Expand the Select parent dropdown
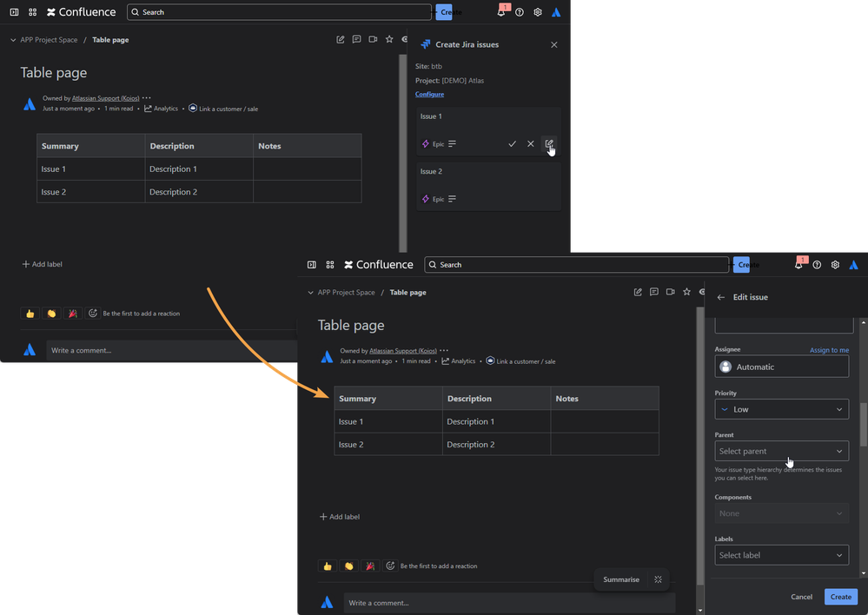The width and height of the screenshot is (868, 615). (781, 451)
